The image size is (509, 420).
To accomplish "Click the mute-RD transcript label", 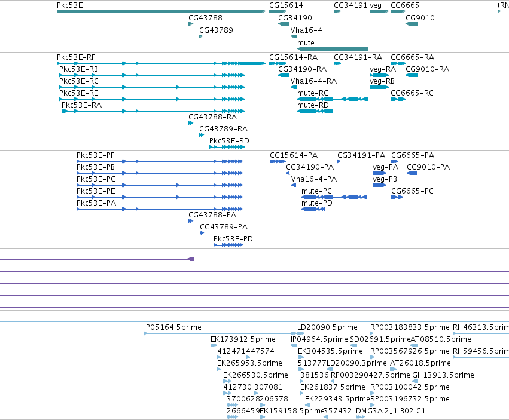I will tap(313, 105).
